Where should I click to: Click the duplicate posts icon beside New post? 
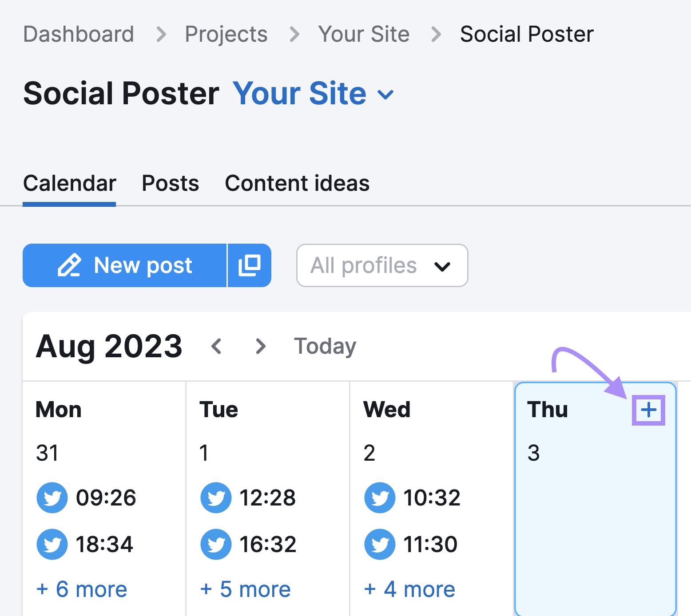(249, 265)
